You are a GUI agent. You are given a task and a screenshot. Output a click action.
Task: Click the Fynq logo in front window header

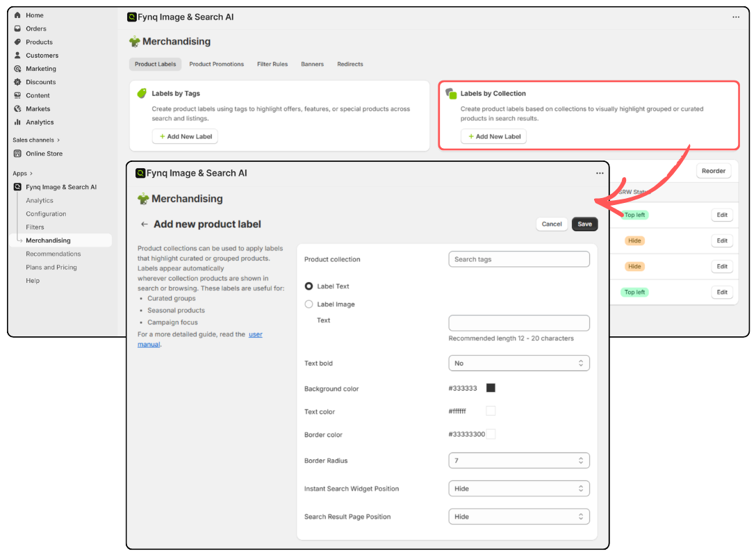(x=140, y=173)
